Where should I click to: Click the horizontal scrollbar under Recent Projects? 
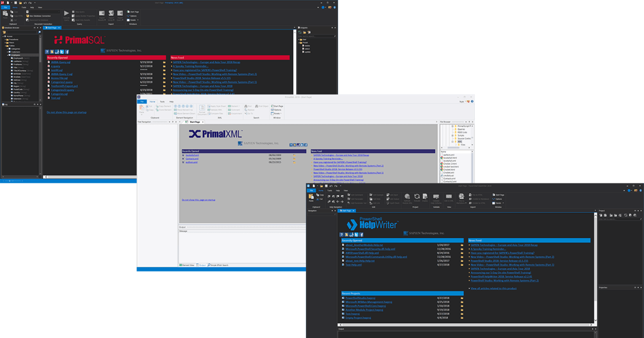point(467,325)
